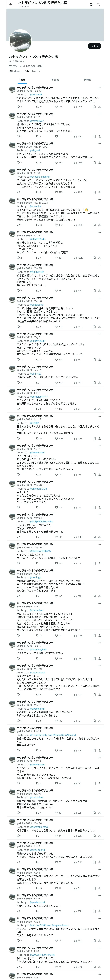
Task: Open the more options on the Nov 14, 2024 post
Action: point(99,143)
